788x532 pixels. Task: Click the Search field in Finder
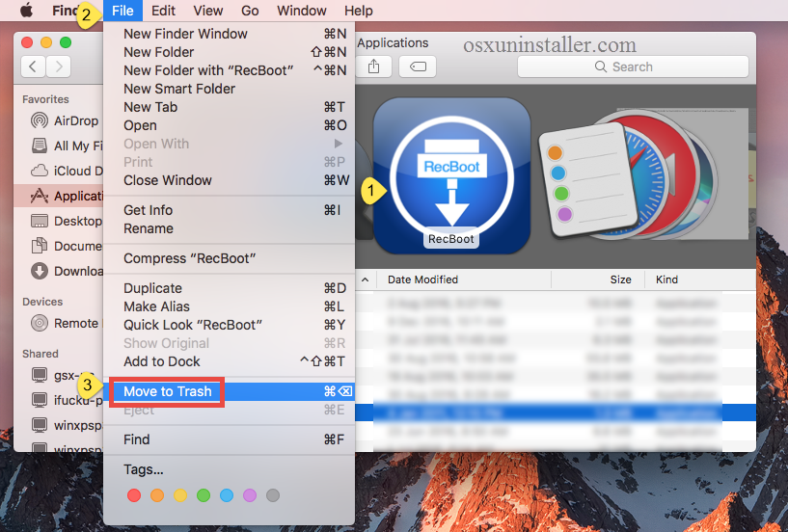click(633, 66)
